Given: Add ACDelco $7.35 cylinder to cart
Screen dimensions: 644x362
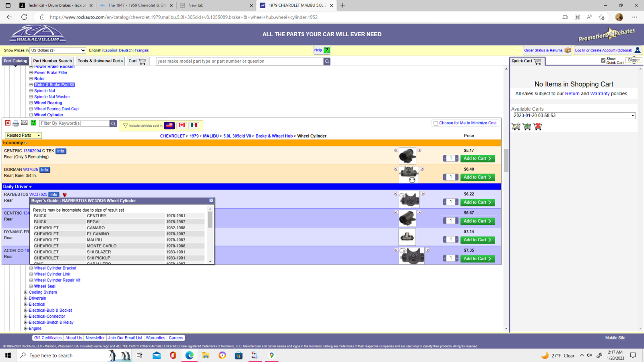Looking at the screenshot, I should click(477, 259).
